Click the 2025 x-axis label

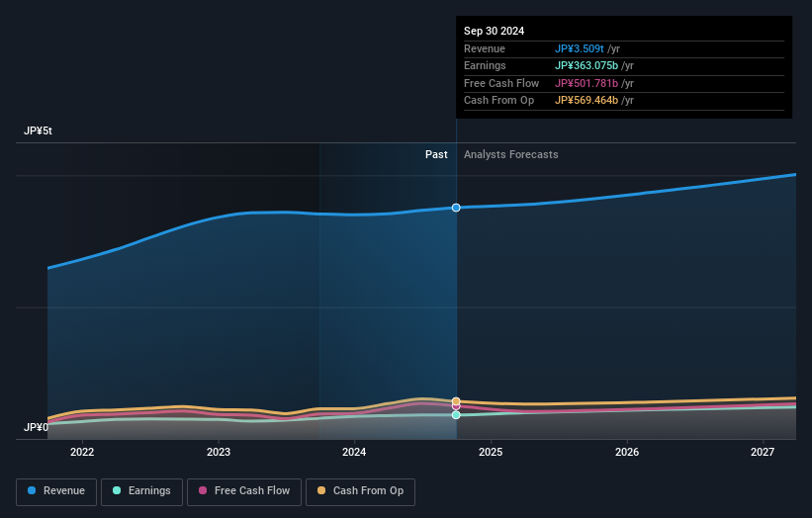491,453
